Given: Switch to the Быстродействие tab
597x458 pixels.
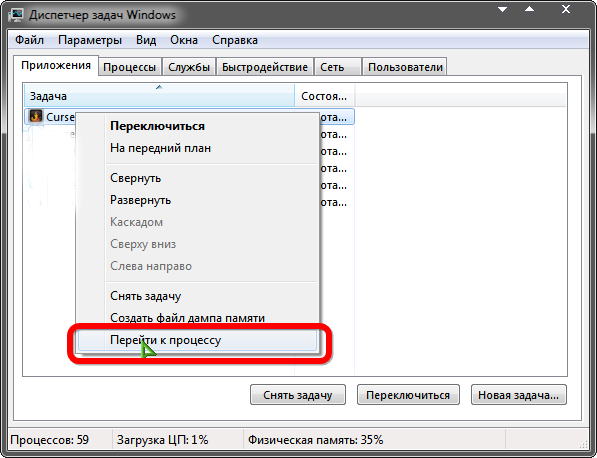Looking at the screenshot, I should [265, 67].
